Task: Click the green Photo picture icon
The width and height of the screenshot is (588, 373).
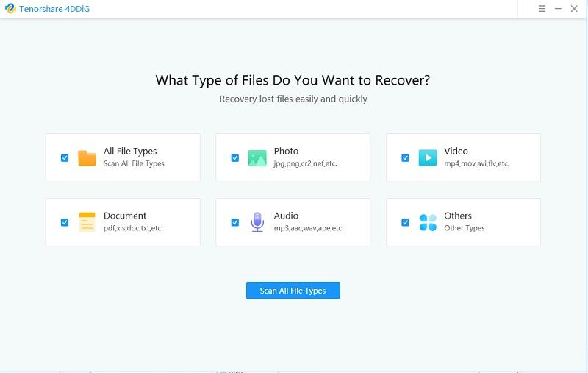Action: pos(257,158)
